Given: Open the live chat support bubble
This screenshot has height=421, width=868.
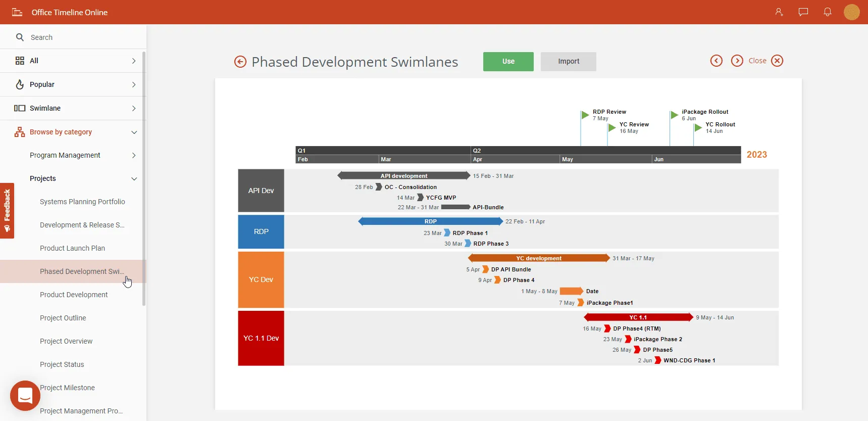Looking at the screenshot, I should click(25, 395).
